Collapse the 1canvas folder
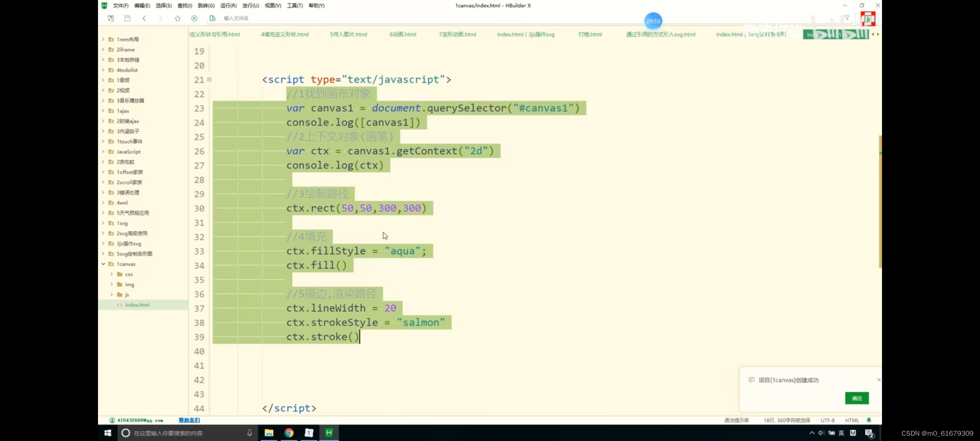This screenshot has height=441, width=980. 103,264
